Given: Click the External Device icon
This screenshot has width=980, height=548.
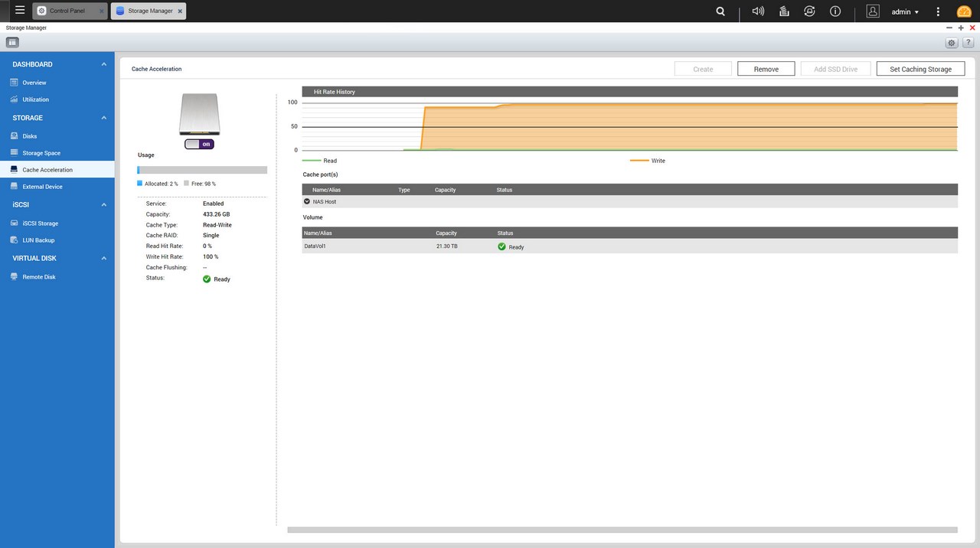Looking at the screenshot, I should (14, 187).
